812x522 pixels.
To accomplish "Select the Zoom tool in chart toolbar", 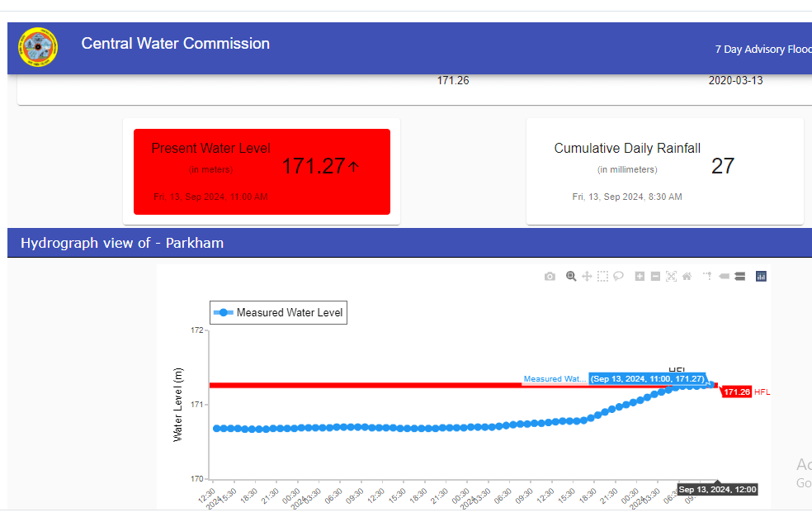I will click(x=570, y=277).
